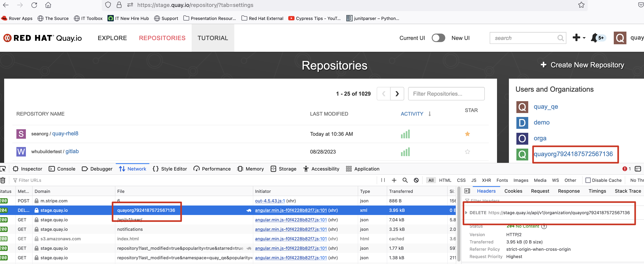
Task: Click the network search magnifier icon
Action: [x=405, y=180]
